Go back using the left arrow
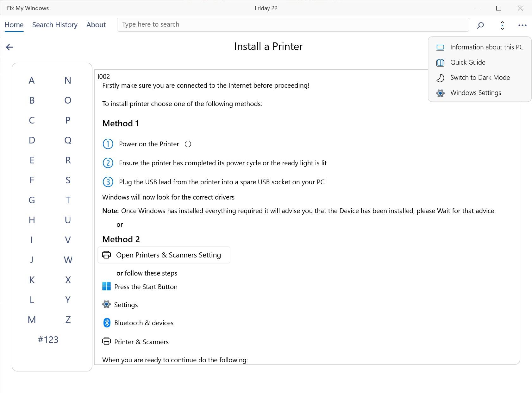 click(10, 47)
